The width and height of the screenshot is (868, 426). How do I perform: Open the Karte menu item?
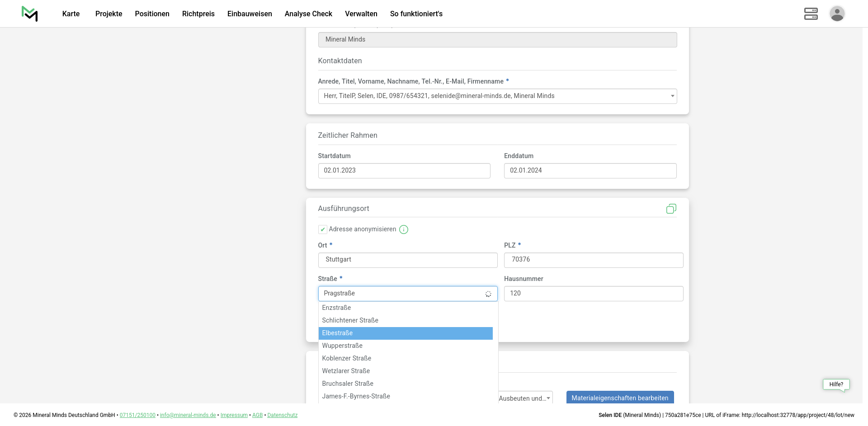(71, 14)
